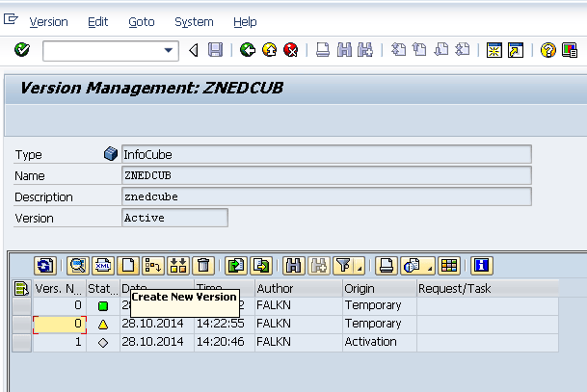The width and height of the screenshot is (587, 392).
Task: Click the Generate Shortcut icon
Action: [516, 50]
